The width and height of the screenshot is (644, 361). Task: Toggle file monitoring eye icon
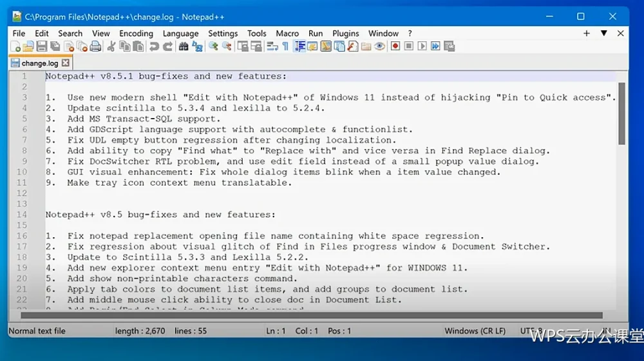pyautogui.click(x=380, y=46)
